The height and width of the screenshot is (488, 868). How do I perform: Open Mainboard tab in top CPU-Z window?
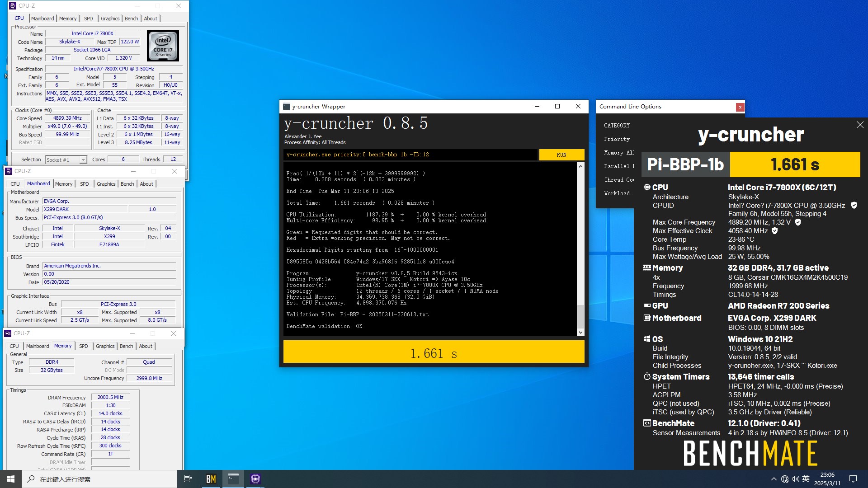point(42,19)
